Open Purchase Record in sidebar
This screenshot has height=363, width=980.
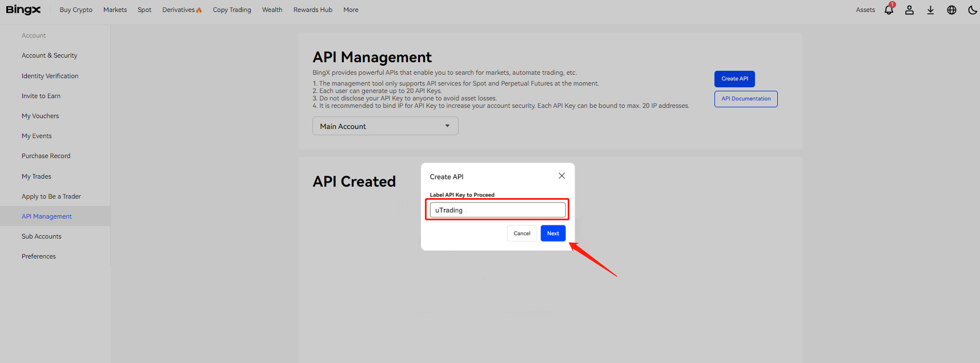coord(46,156)
